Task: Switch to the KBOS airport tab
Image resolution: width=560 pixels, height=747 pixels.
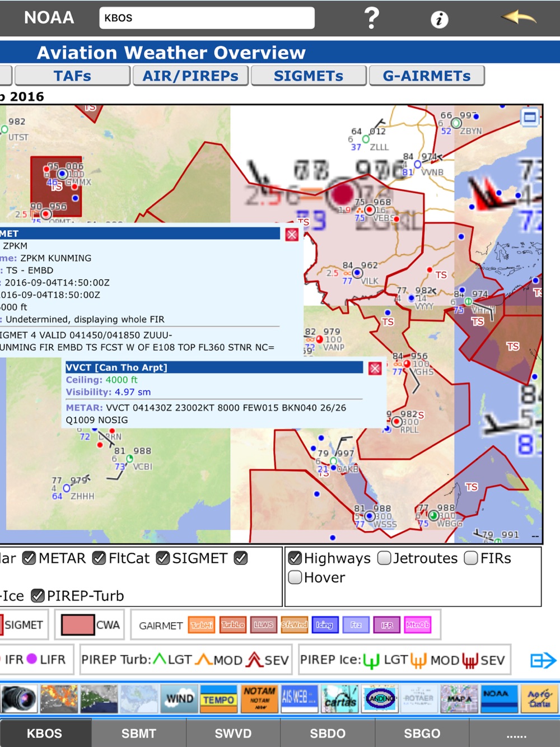Action: (x=45, y=733)
